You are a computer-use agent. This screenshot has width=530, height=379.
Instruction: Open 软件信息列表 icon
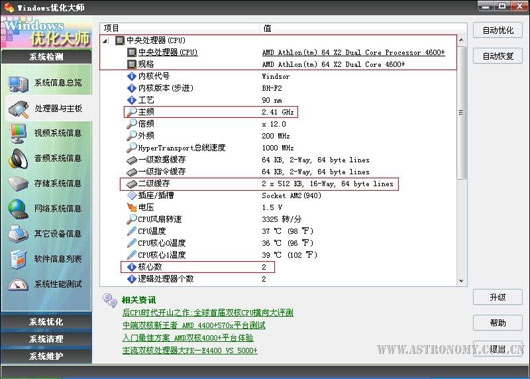point(18,259)
